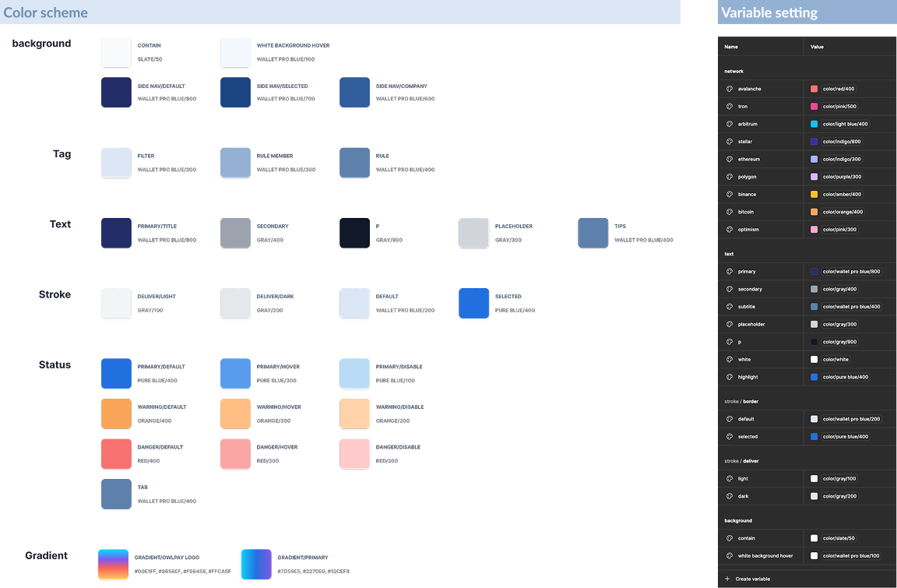
Task: Click the Danger/Default red swatch
Action: click(x=116, y=454)
